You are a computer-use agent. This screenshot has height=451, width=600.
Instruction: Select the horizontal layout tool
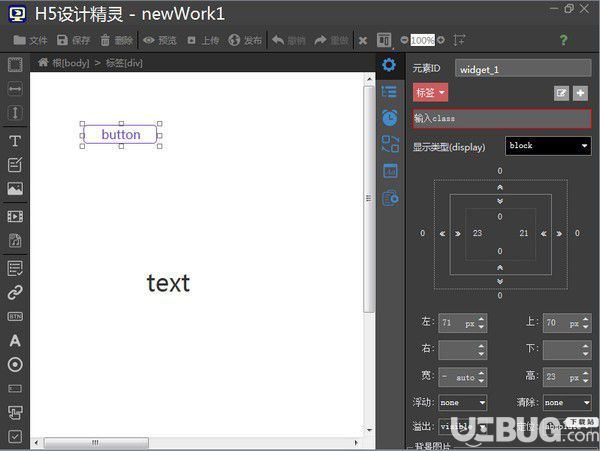point(15,89)
